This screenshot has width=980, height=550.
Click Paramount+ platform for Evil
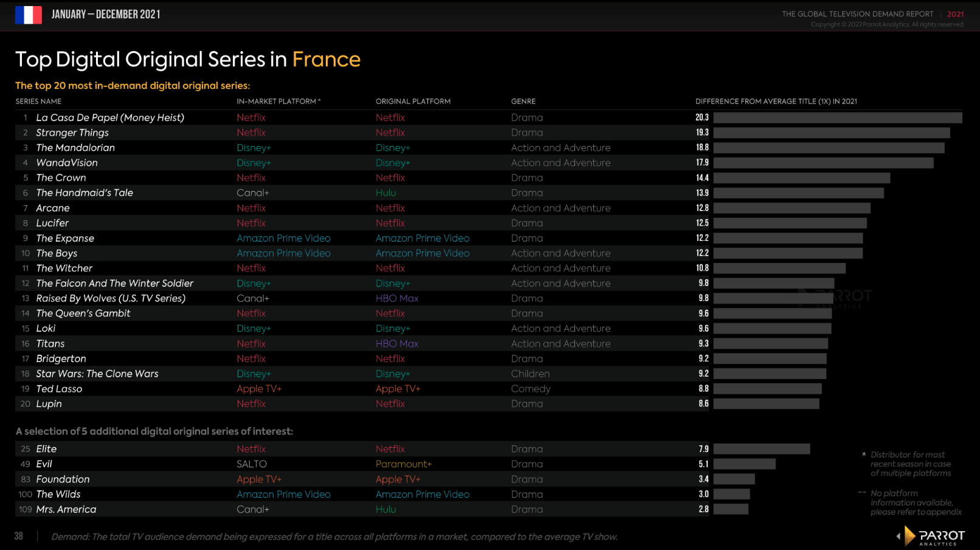click(404, 464)
